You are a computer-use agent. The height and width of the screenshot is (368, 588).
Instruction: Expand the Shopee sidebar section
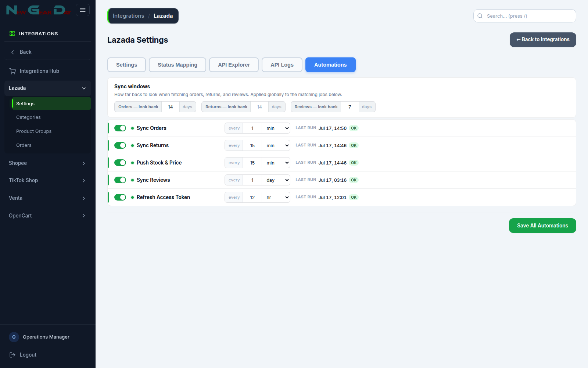tap(48, 163)
